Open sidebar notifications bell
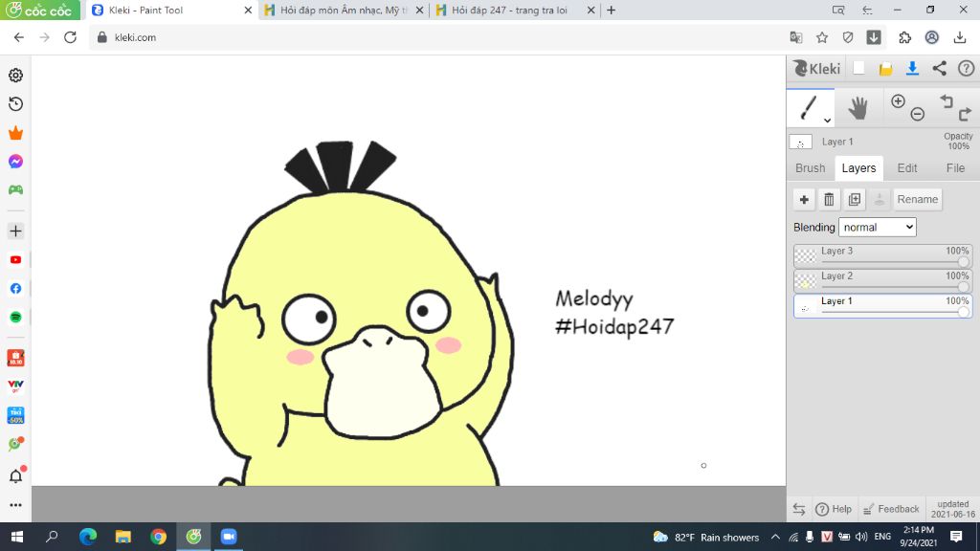980x551 pixels. pyautogui.click(x=15, y=475)
